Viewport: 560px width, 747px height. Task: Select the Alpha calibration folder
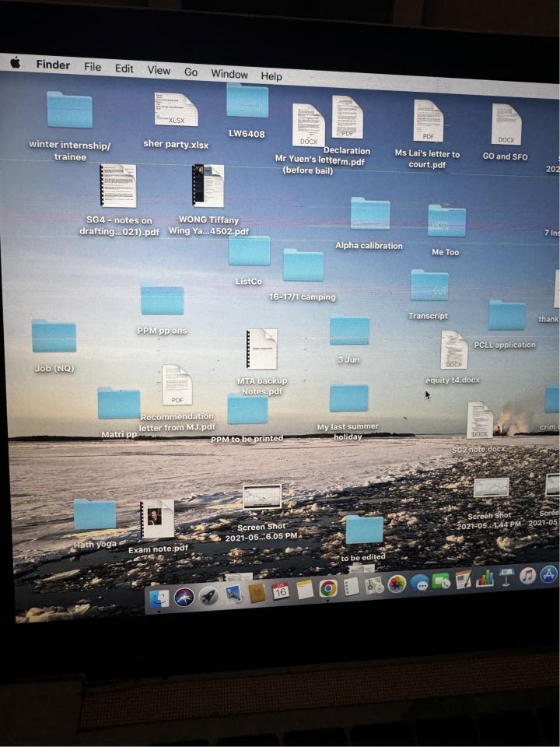click(x=370, y=213)
